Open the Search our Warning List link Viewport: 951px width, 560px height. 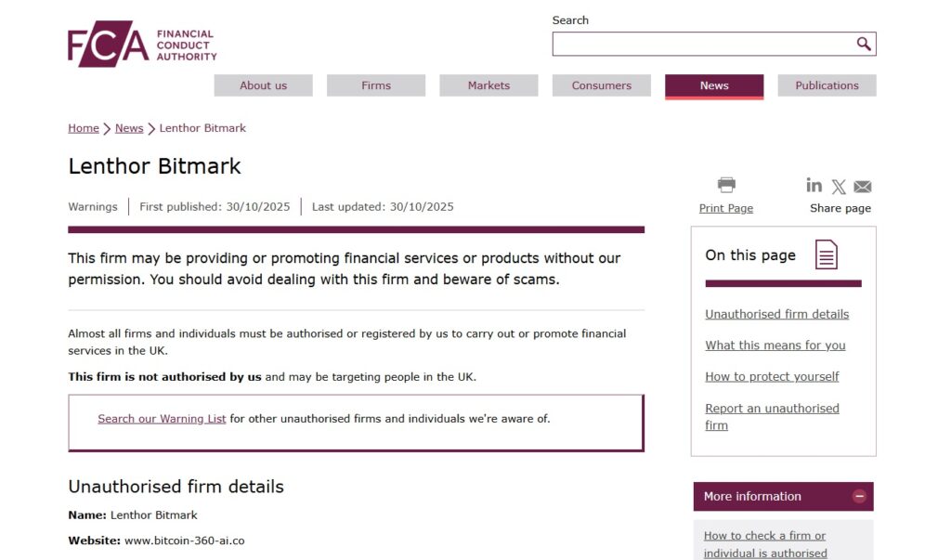coord(162,418)
